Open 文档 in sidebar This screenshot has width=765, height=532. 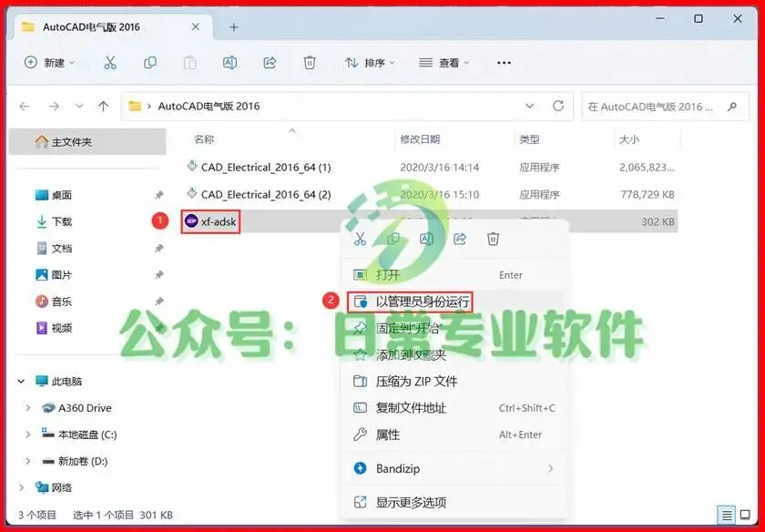[62, 249]
